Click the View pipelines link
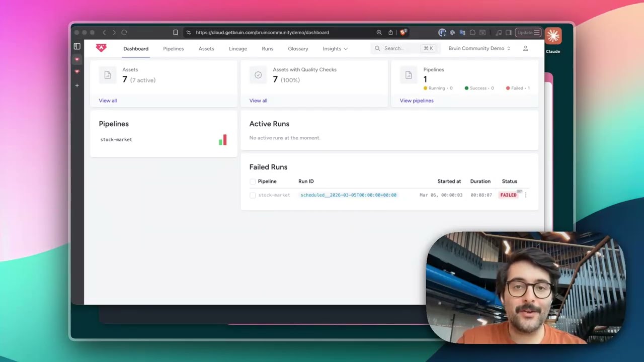 click(417, 101)
